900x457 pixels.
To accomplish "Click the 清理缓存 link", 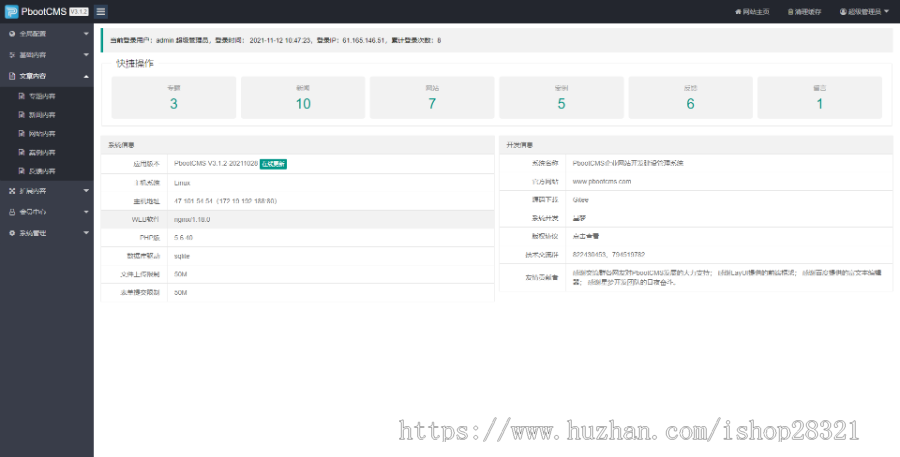I will click(808, 11).
